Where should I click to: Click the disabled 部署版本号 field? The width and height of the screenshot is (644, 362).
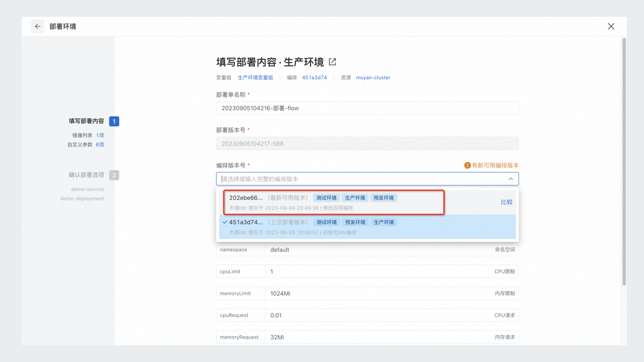(367, 144)
